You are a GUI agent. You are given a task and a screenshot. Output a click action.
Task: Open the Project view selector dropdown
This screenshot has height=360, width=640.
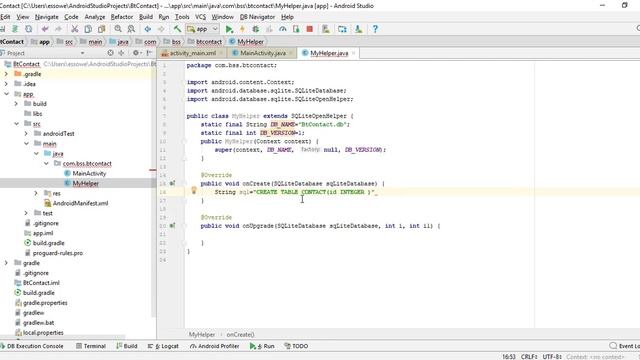pyautogui.click(x=82, y=53)
